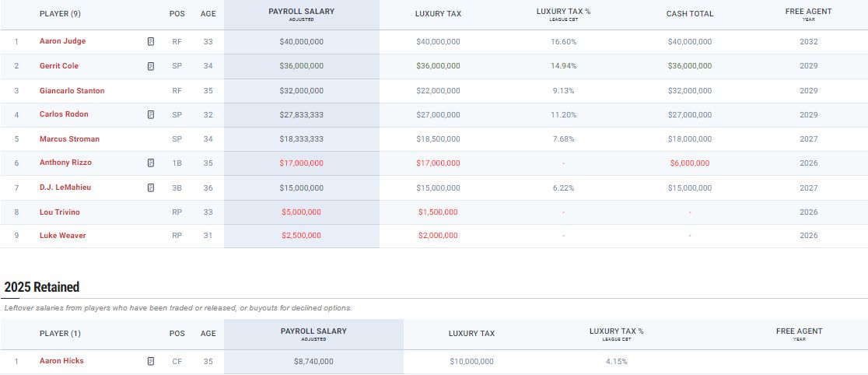Viewport: 868px width, 375px height.
Task: Open the contract note icon beside Aaron Judge
Action: [151, 41]
